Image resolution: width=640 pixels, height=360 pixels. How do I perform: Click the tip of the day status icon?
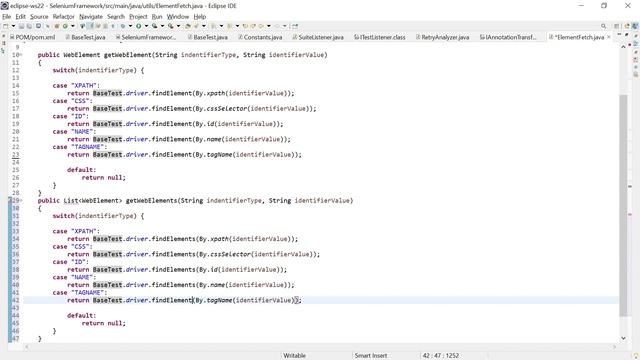(637, 356)
